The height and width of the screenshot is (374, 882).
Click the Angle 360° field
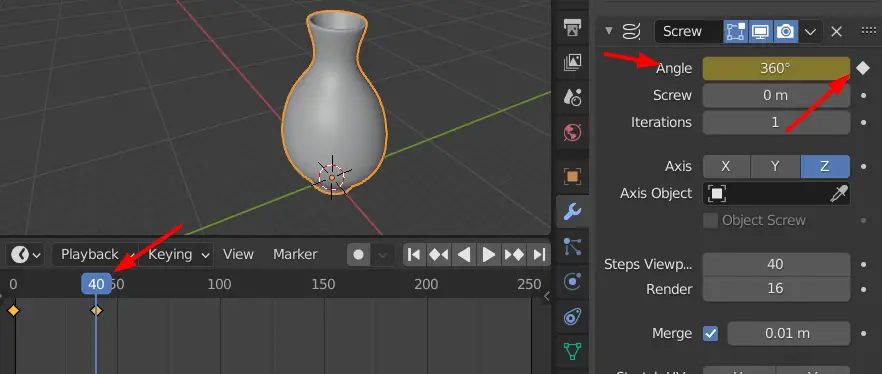point(776,68)
